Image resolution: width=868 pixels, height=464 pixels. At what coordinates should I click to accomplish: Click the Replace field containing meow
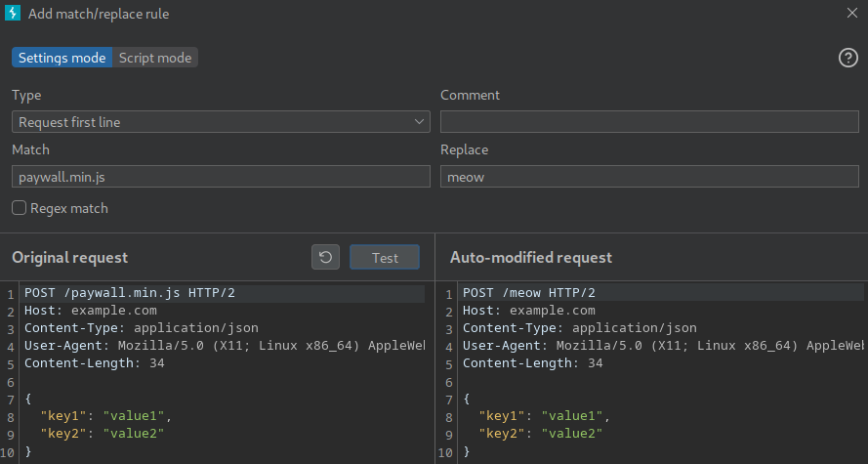[649, 177]
